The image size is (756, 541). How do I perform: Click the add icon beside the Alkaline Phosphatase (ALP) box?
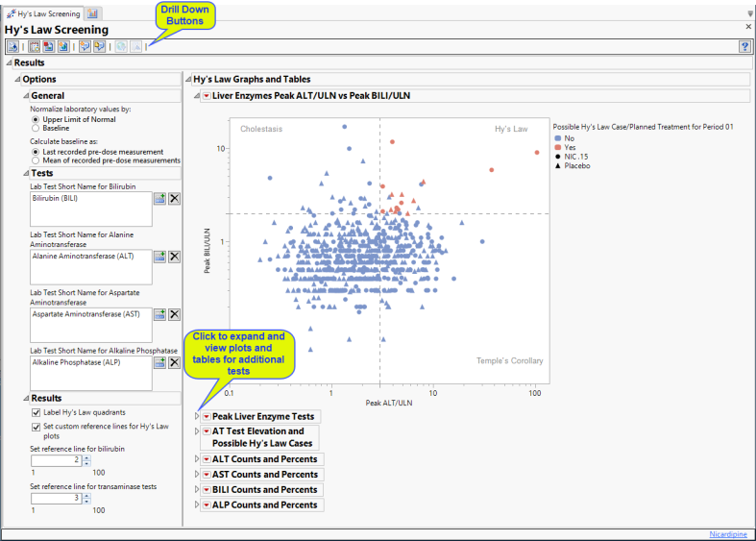[159, 362]
